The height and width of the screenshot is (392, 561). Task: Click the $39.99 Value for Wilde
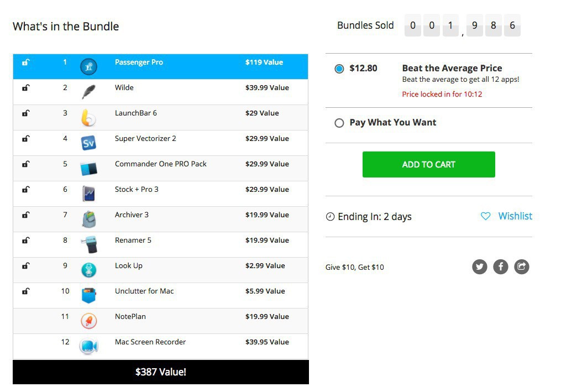(x=267, y=88)
